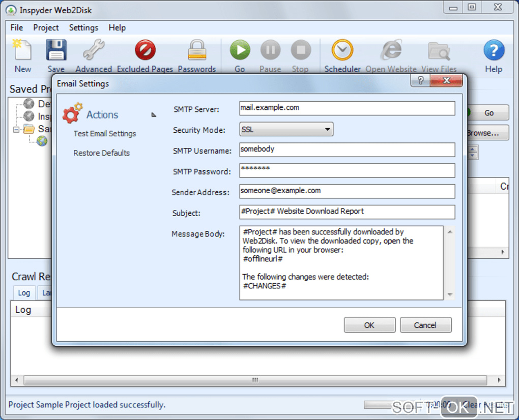Click the Subject input field
Viewport: 519px width, 420px height.
pos(347,212)
